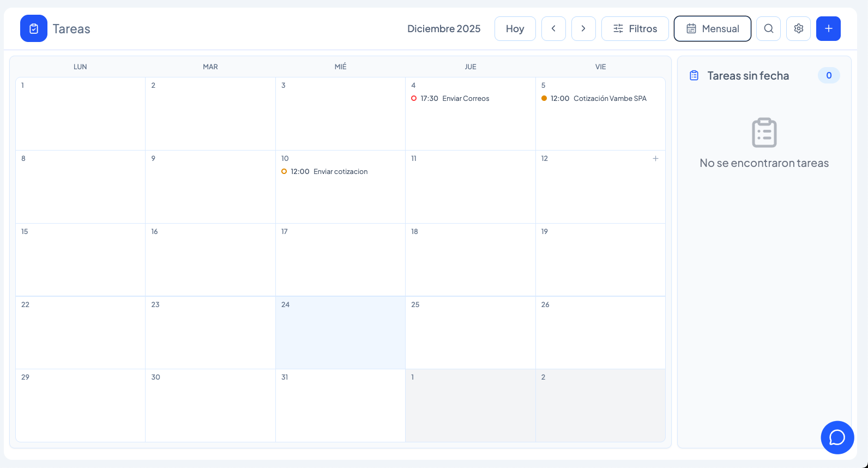Toggle the Enviar Correos status circle
This screenshot has width=868, height=468.
pyautogui.click(x=414, y=99)
